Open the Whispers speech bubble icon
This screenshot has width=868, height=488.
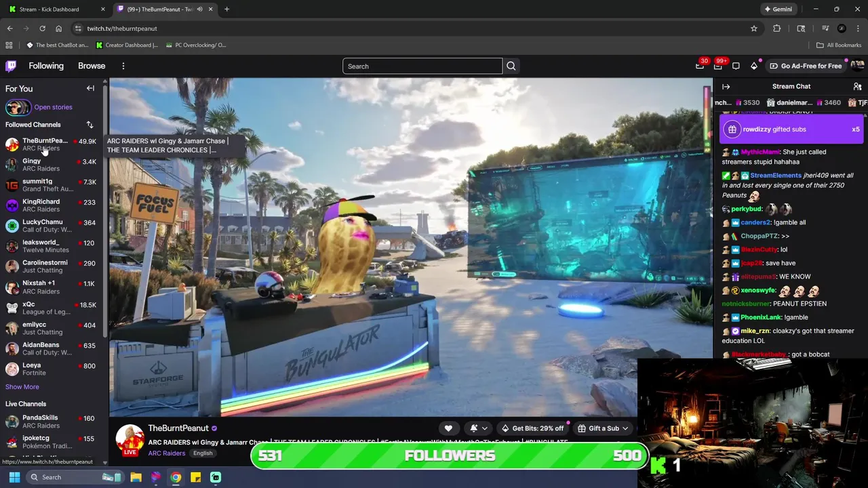pos(736,66)
